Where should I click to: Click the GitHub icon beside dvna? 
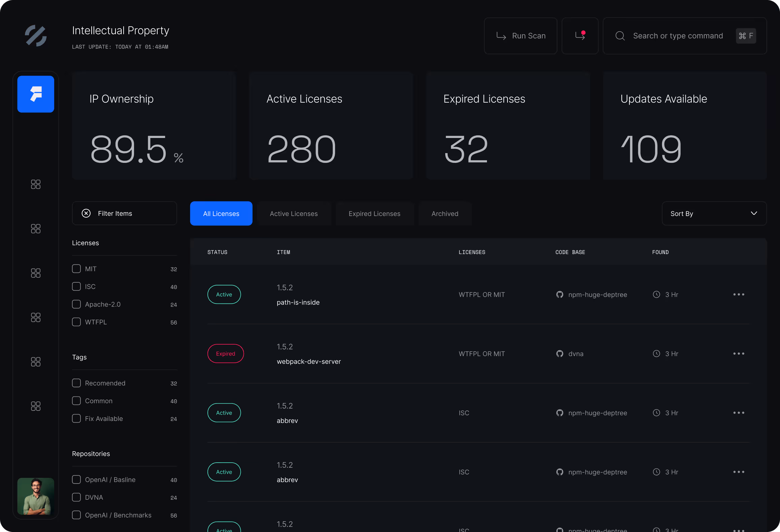click(560, 354)
